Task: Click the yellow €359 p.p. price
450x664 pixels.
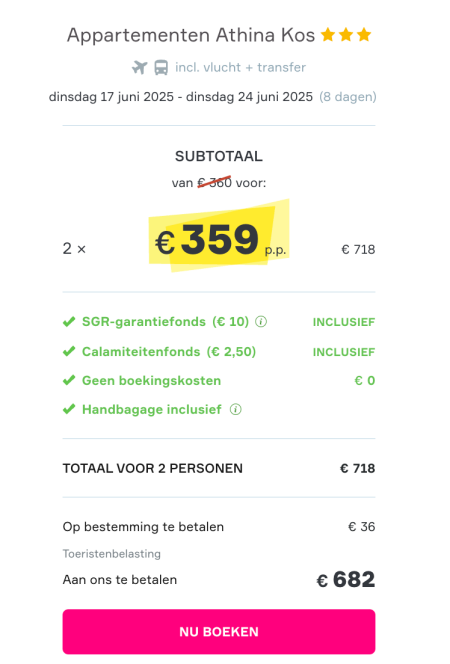Action: [x=219, y=239]
